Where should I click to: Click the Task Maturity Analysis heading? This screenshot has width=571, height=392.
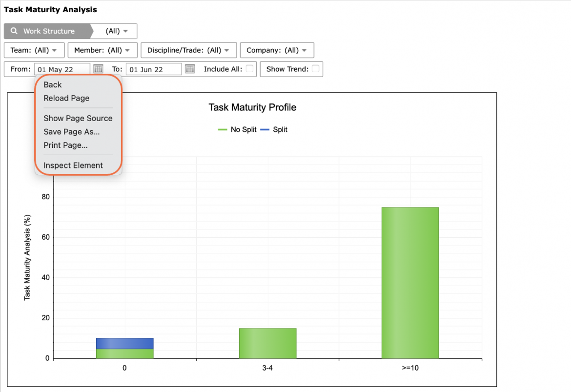click(x=50, y=9)
